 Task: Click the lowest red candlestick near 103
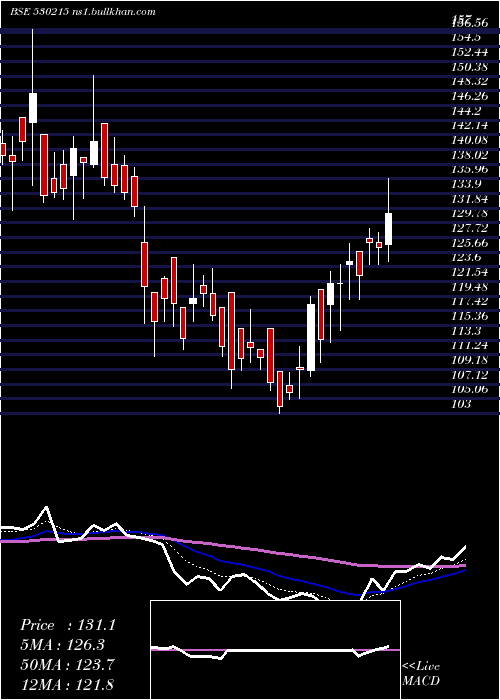coord(280,389)
